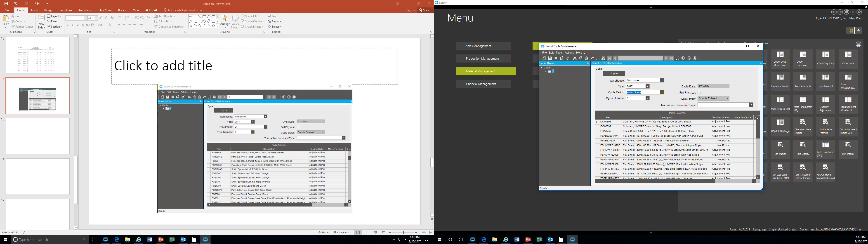Open Cross Dock tile
Image resolution: width=868 pixels, height=244 pixels.
[x=848, y=59]
